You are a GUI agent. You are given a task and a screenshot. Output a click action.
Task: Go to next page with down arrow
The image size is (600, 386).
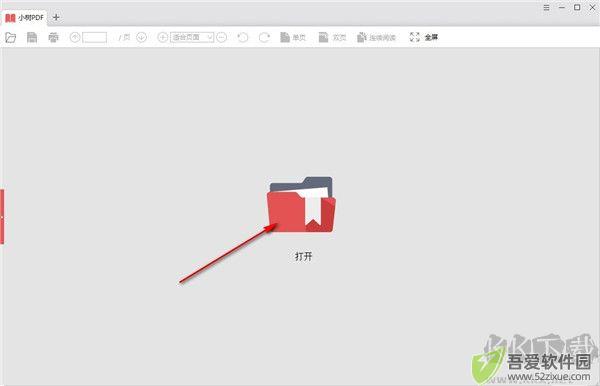142,37
